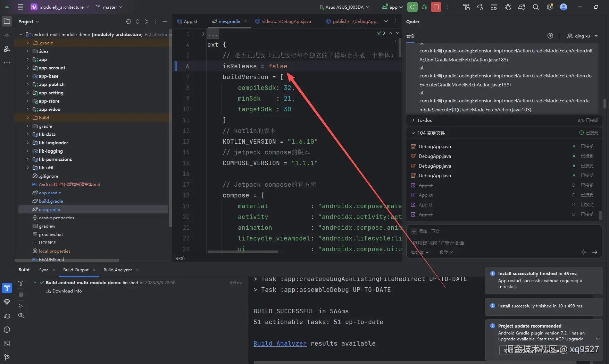609x364 pixels.
Task: Rerun the app with the green toolbar button
Action: click(412, 7)
